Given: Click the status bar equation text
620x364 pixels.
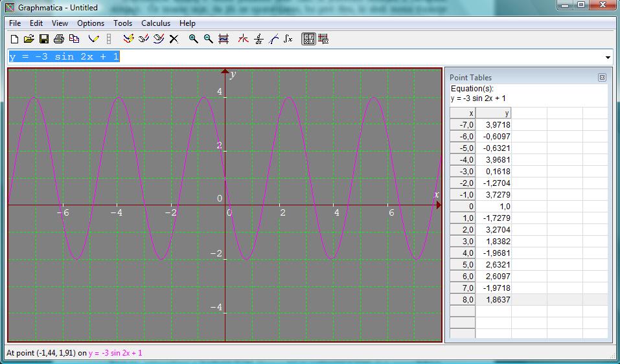Looking at the screenshot, I should click(115, 353).
